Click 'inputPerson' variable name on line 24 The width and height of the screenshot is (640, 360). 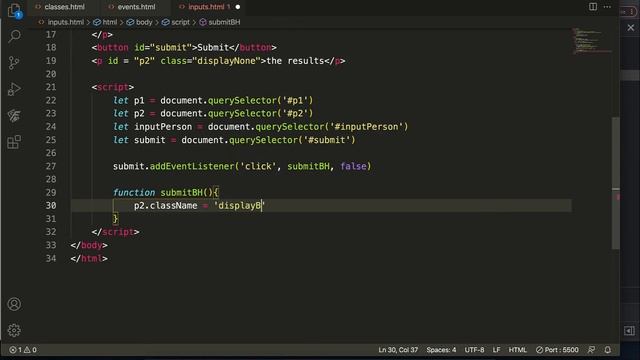click(x=163, y=127)
